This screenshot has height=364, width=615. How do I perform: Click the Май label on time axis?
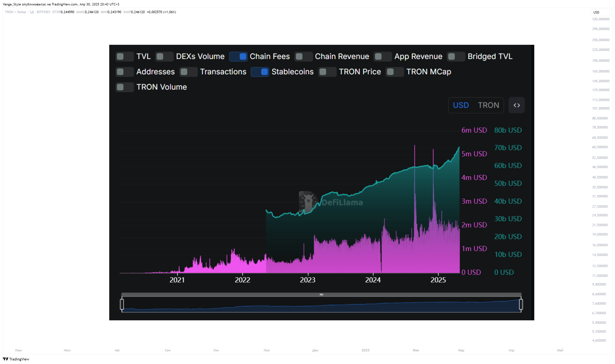pos(560,350)
